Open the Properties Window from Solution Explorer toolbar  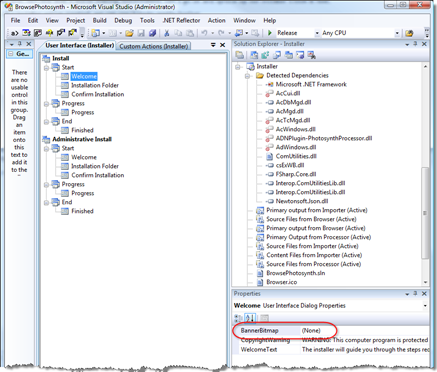(239, 55)
